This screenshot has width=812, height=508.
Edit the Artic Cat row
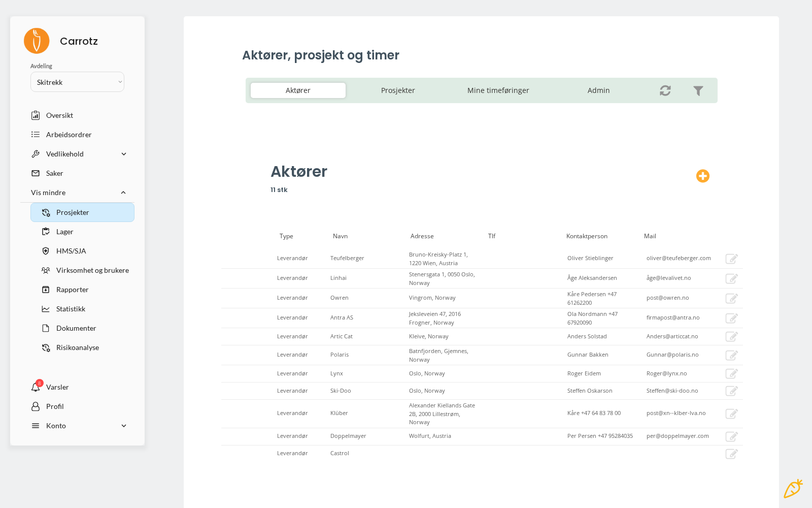(731, 336)
